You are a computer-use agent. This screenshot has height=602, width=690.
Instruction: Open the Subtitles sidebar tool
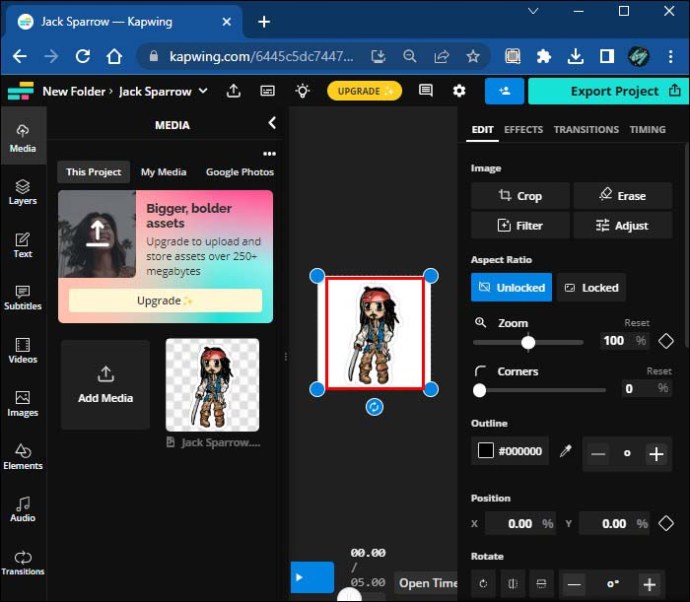click(22, 297)
